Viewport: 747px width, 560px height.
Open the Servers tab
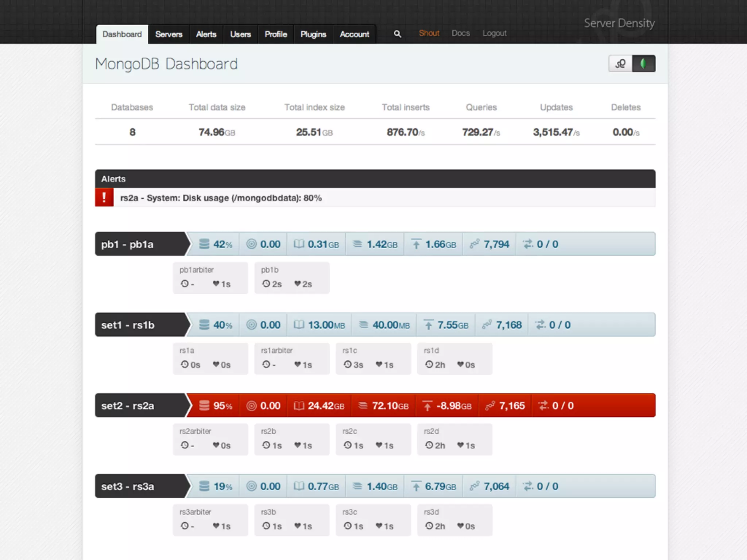[x=169, y=34]
